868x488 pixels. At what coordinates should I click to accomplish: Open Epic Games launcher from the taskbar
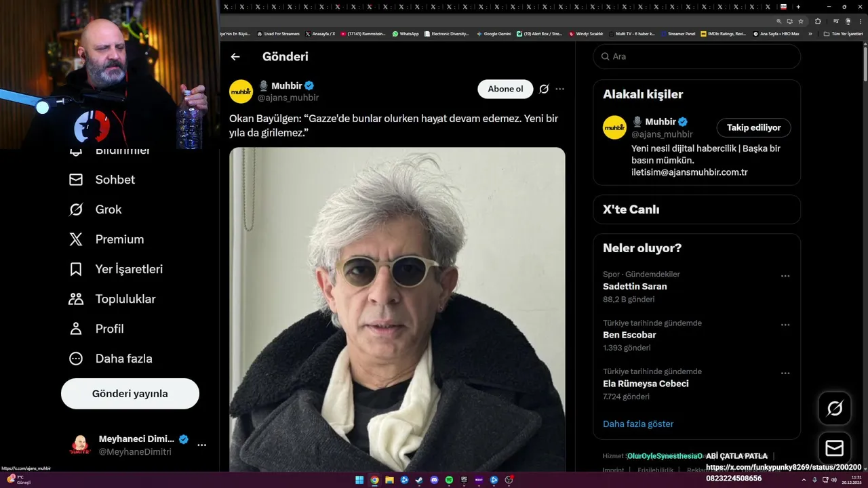click(464, 480)
